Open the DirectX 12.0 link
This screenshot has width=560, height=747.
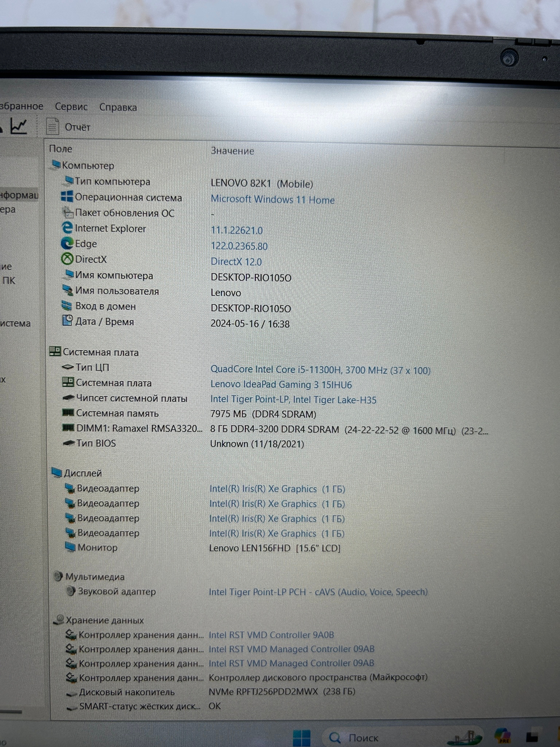tap(236, 262)
